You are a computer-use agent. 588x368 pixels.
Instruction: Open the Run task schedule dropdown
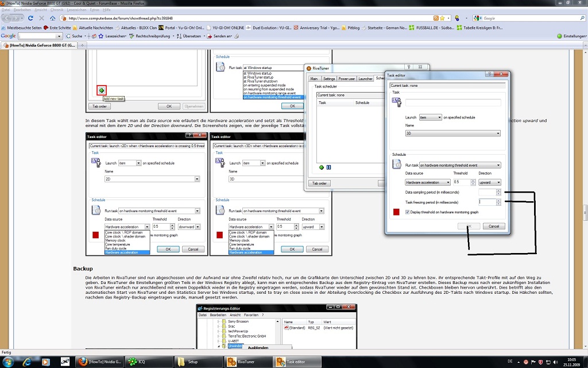click(460, 165)
